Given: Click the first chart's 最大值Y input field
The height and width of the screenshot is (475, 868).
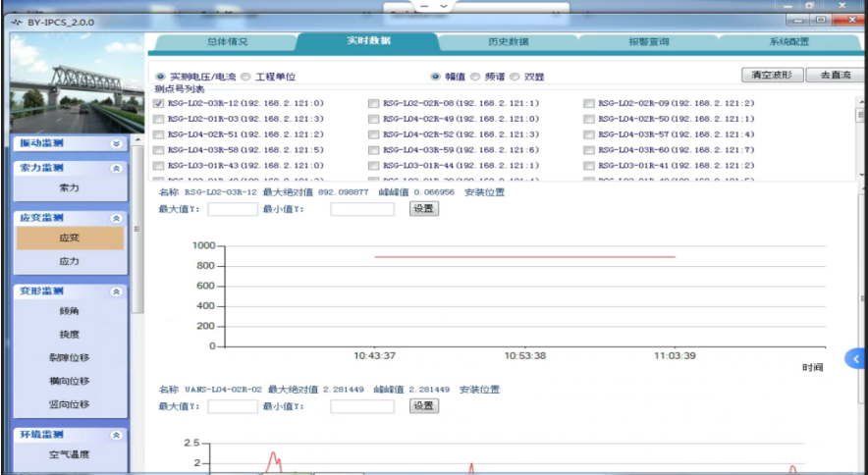Looking at the screenshot, I should (x=233, y=209).
